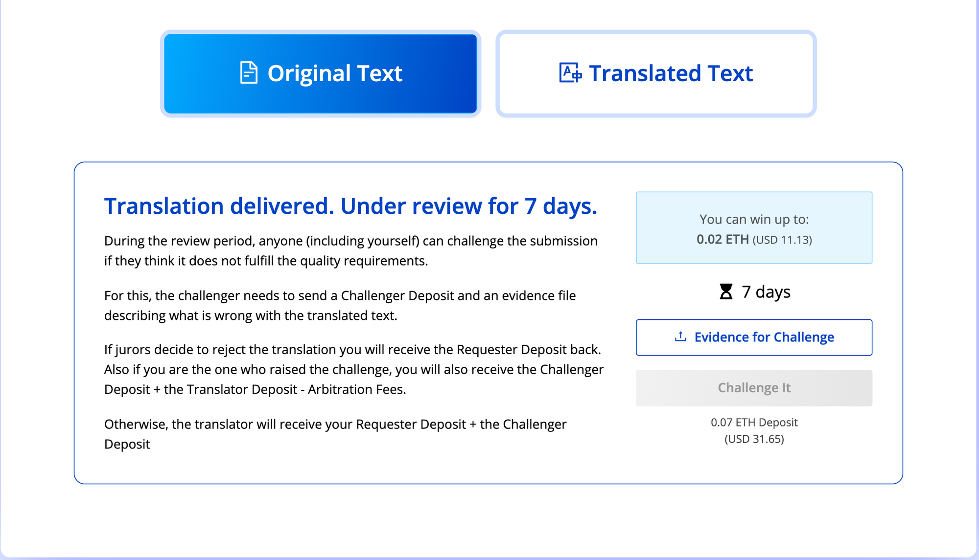Click the 0.02 ETH reward amount

point(723,240)
